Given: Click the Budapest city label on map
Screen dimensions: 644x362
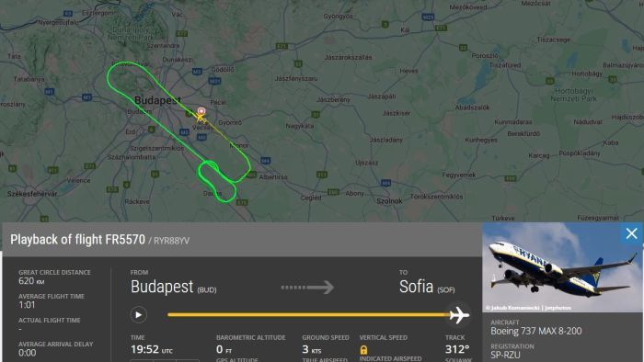Looking at the screenshot, I should (x=157, y=100).
